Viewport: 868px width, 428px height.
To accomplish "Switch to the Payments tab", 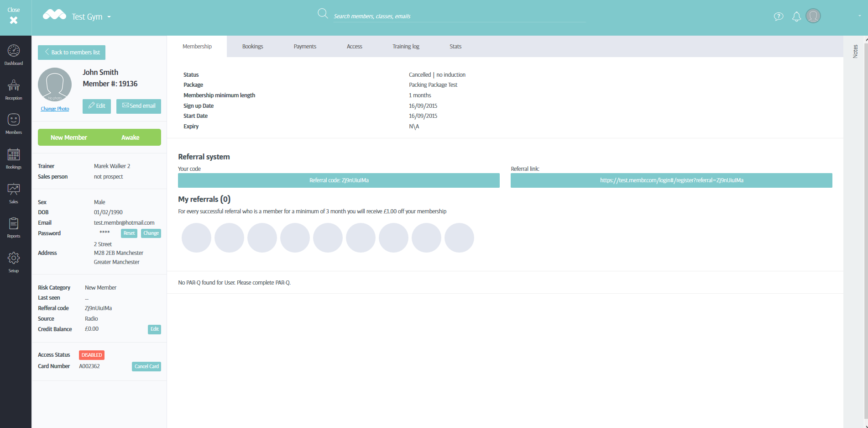I will 305,47.
